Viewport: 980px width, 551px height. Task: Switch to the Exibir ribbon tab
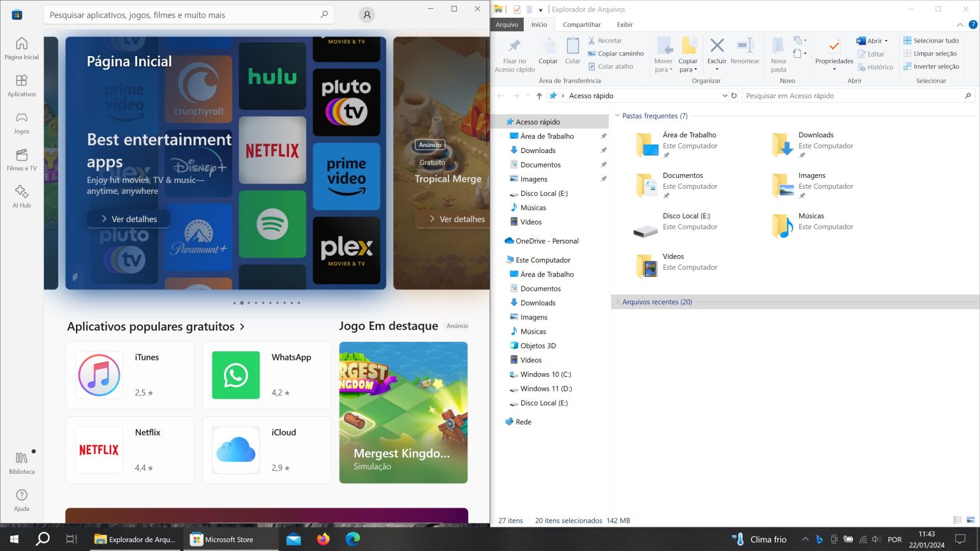(x=624, y=24)
